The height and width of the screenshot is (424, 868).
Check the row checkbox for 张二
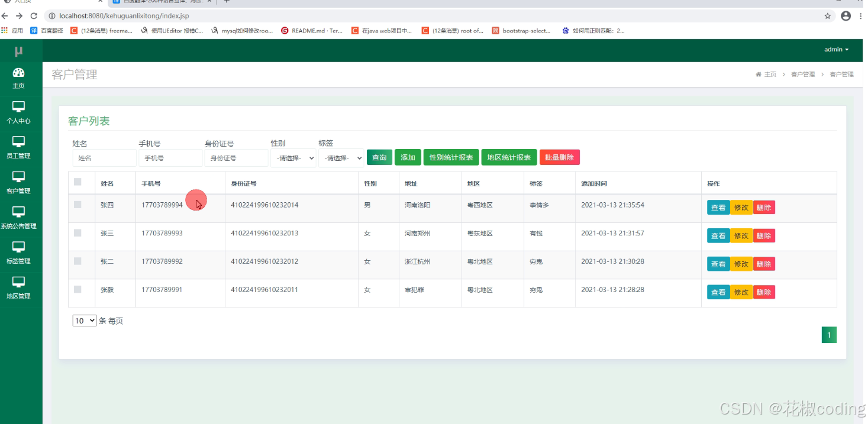(78, 261)
